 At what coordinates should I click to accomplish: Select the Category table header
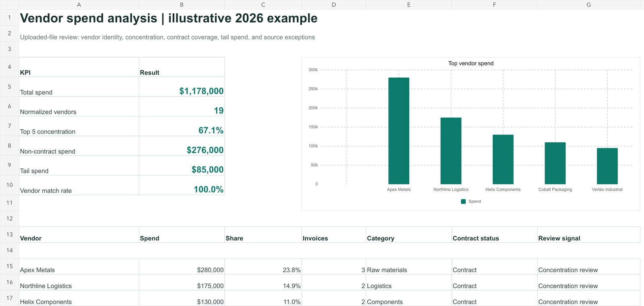[409, 234]
